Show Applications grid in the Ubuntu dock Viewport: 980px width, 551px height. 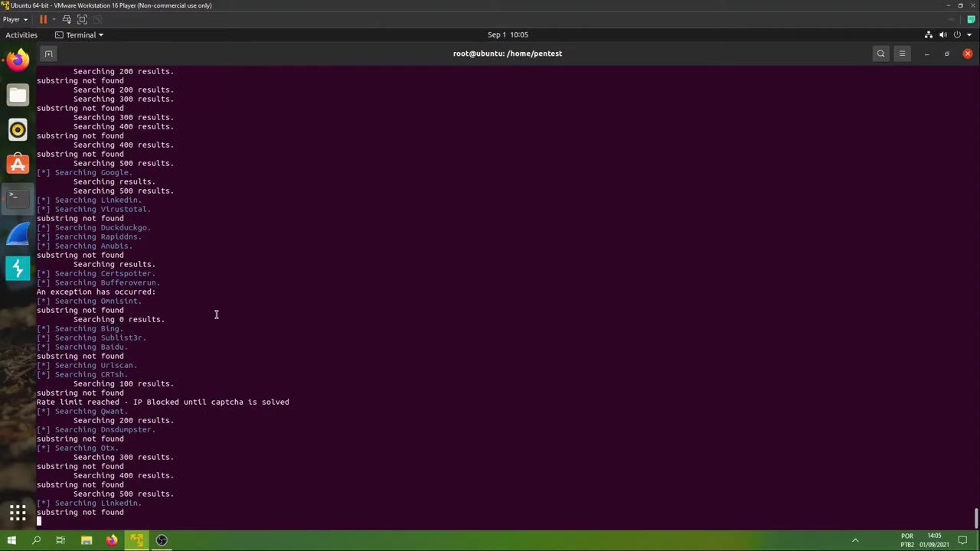(x=18, y=513)
